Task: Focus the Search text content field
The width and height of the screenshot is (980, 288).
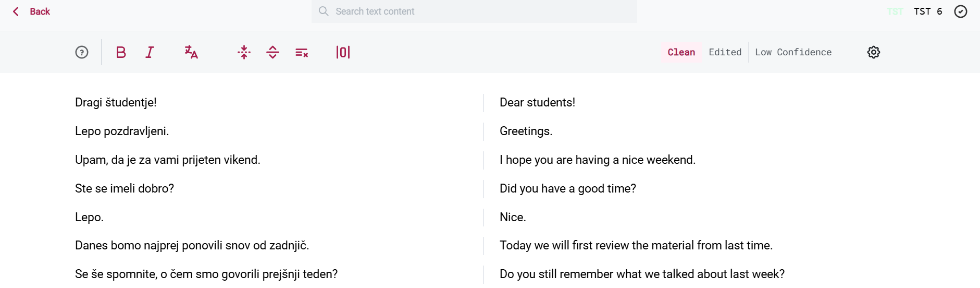Action: (474, 11)
